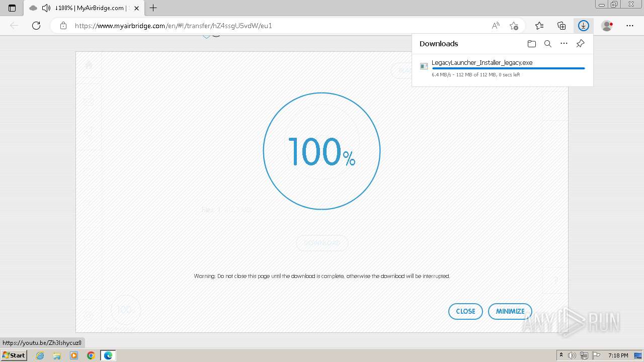Click the taskbar clock 7:18 PM

618,355
